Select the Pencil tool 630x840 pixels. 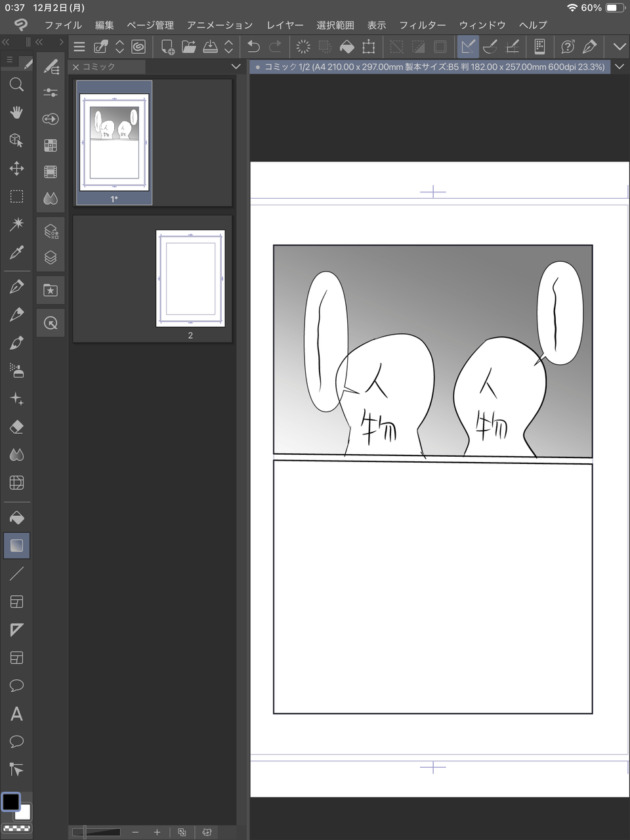tap(16, 315)
